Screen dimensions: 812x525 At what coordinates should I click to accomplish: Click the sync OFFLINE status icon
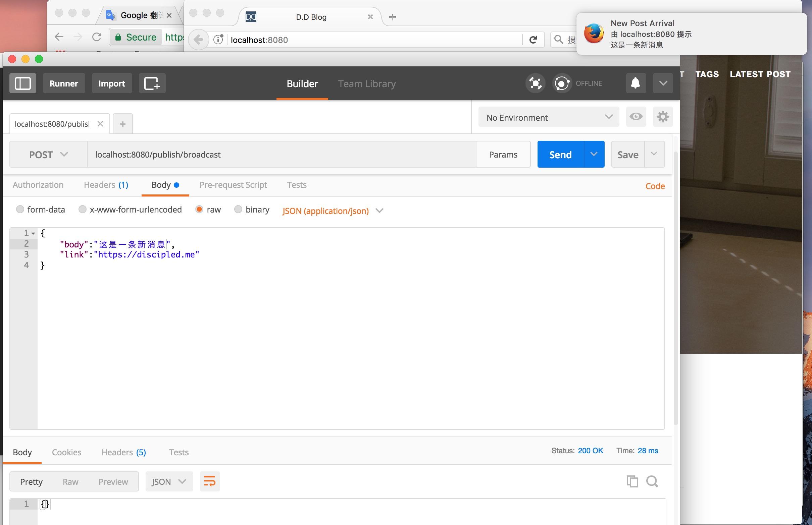coord(562,83)
